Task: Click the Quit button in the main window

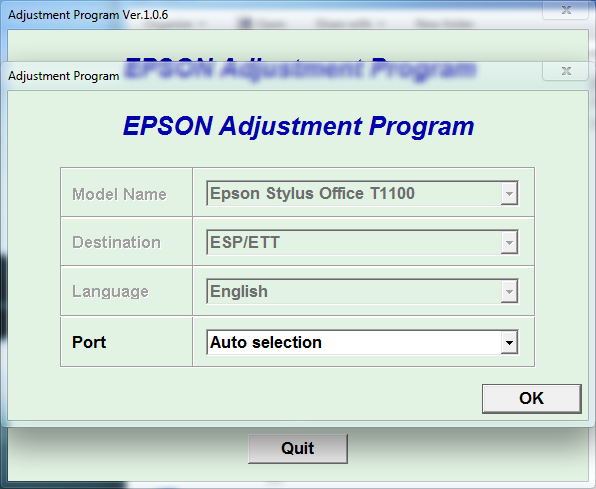Action: coord(298,449)
